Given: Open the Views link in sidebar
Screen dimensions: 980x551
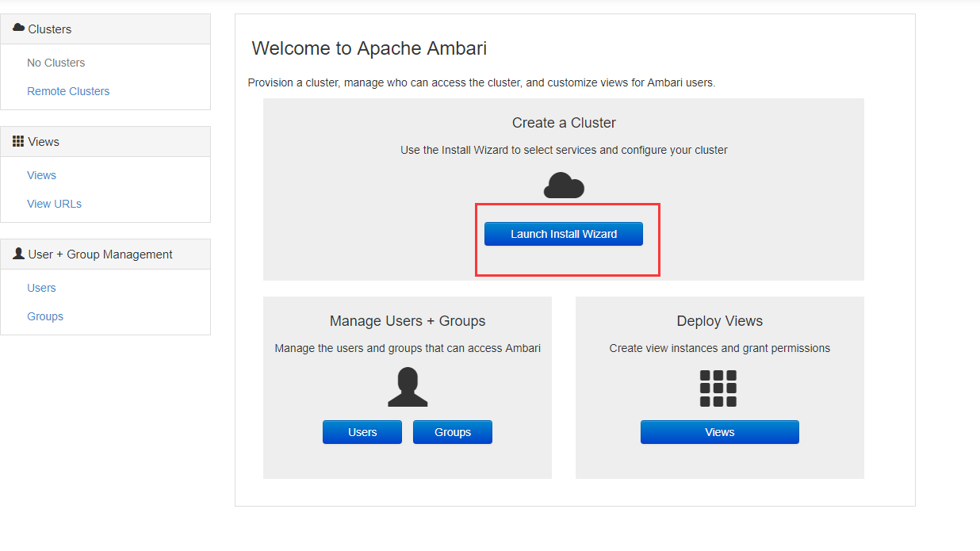Looking at the screenshot, I should [41, 175].
